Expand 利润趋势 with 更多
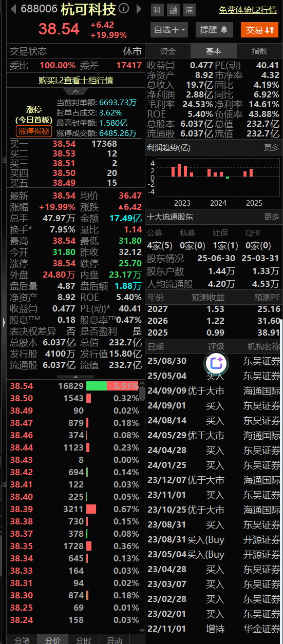The image size is (283, 644). pos(272,148)
